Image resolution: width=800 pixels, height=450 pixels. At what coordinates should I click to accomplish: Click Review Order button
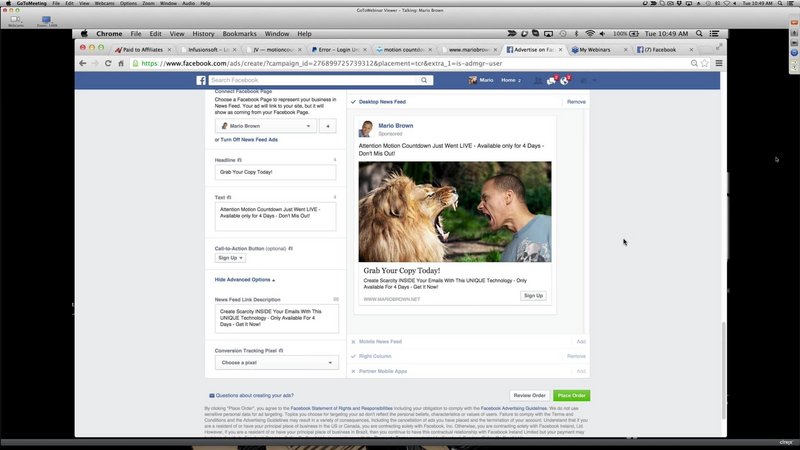(529, 395)
